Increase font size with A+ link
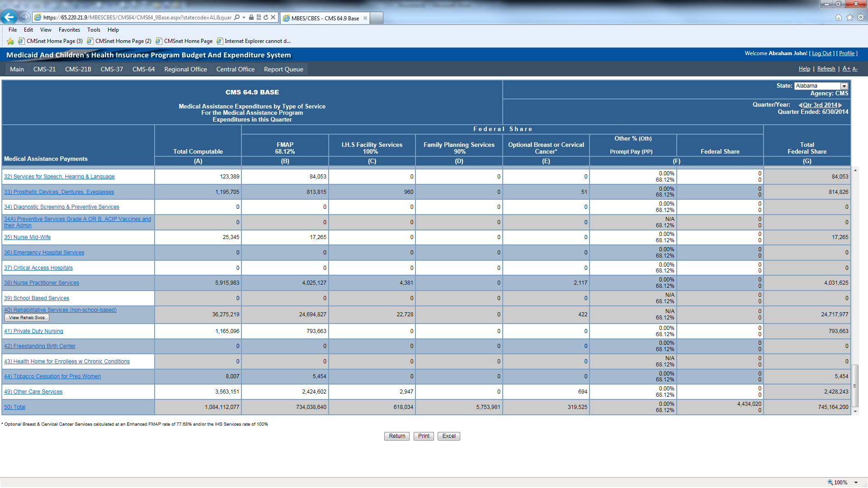 tap(846, 69)
